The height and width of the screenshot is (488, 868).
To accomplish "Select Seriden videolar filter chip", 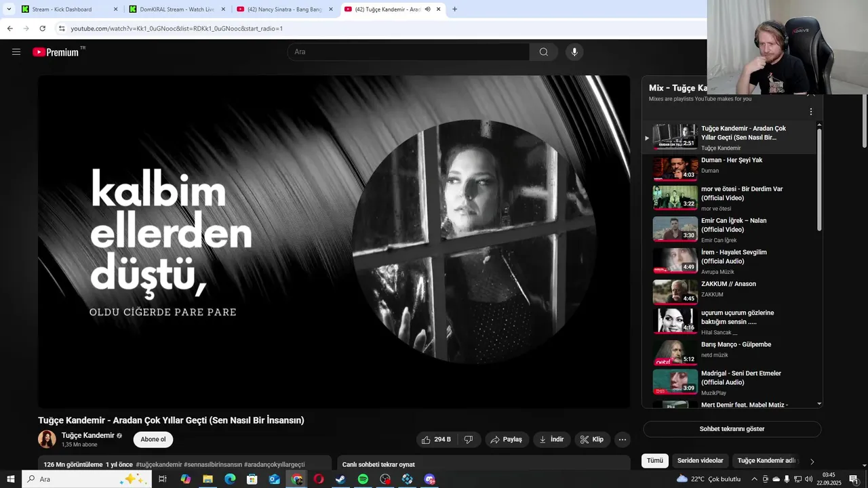I will [x=701, y=461].
